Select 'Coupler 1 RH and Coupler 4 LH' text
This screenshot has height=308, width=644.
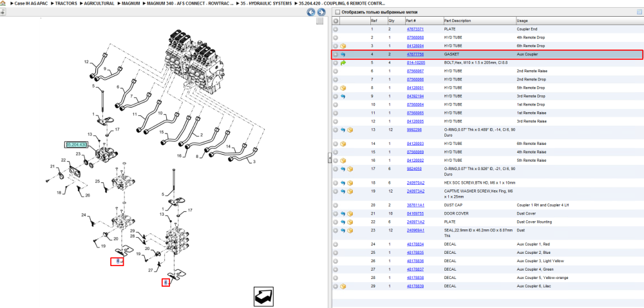[542, 205]
